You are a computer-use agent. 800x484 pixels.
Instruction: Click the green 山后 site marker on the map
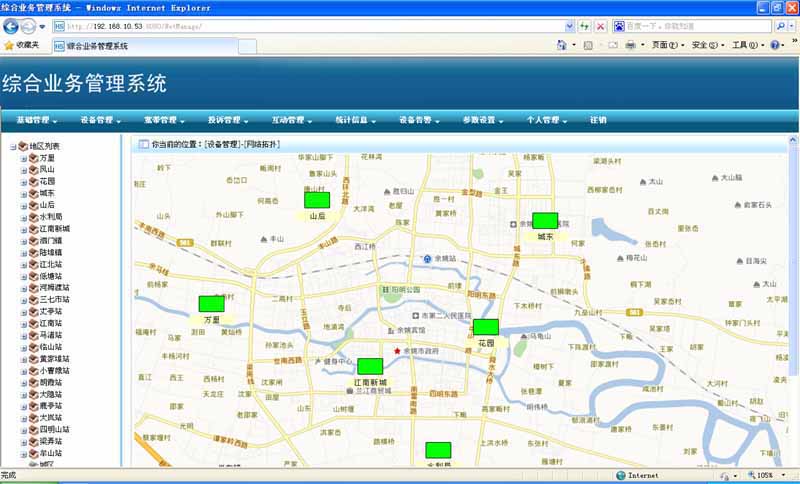click(316, 200)
